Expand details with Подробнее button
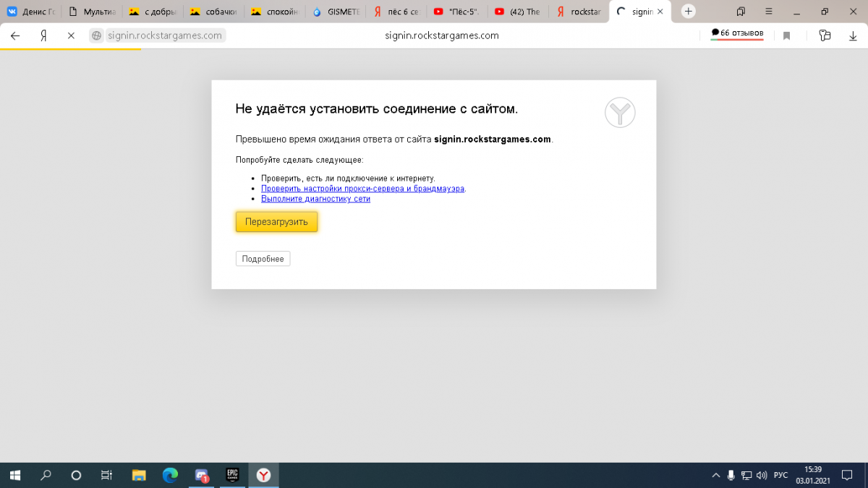 point(263,259)
